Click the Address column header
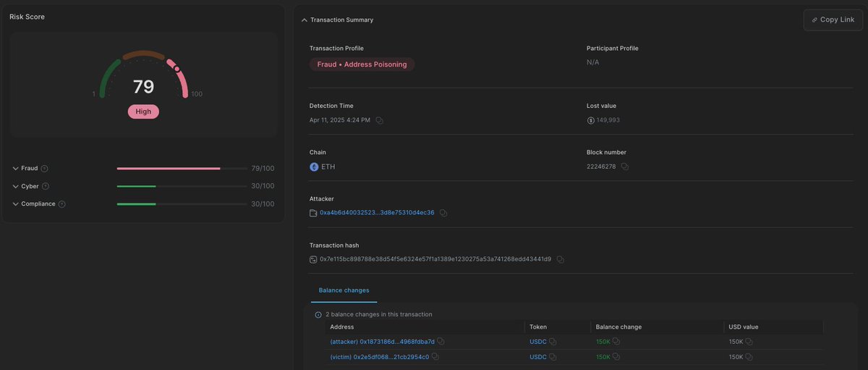The image size is (868, 370). (342, 327)
